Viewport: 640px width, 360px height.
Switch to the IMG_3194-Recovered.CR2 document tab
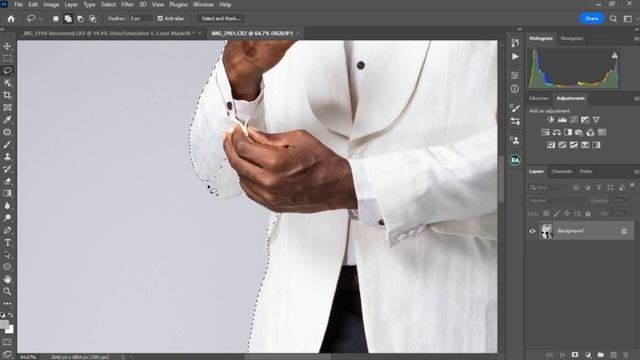point(109,33)
